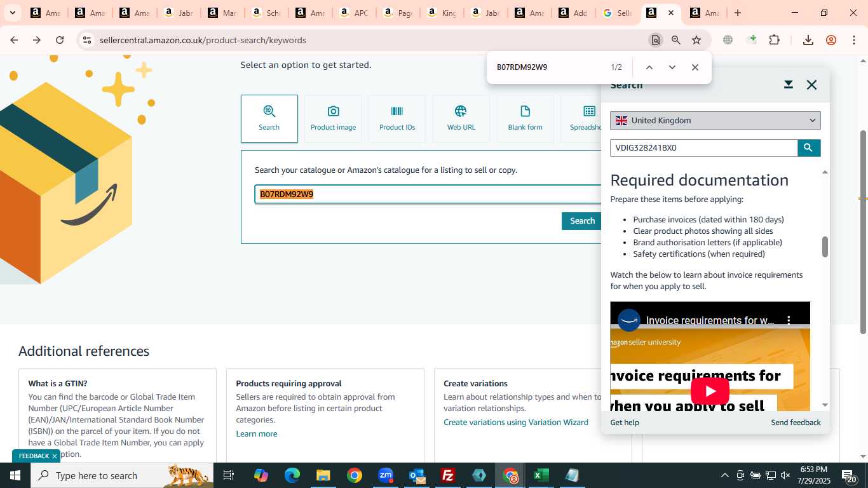Choose the Blank form option
Viewport: 868px width, 488px height.
526,119
